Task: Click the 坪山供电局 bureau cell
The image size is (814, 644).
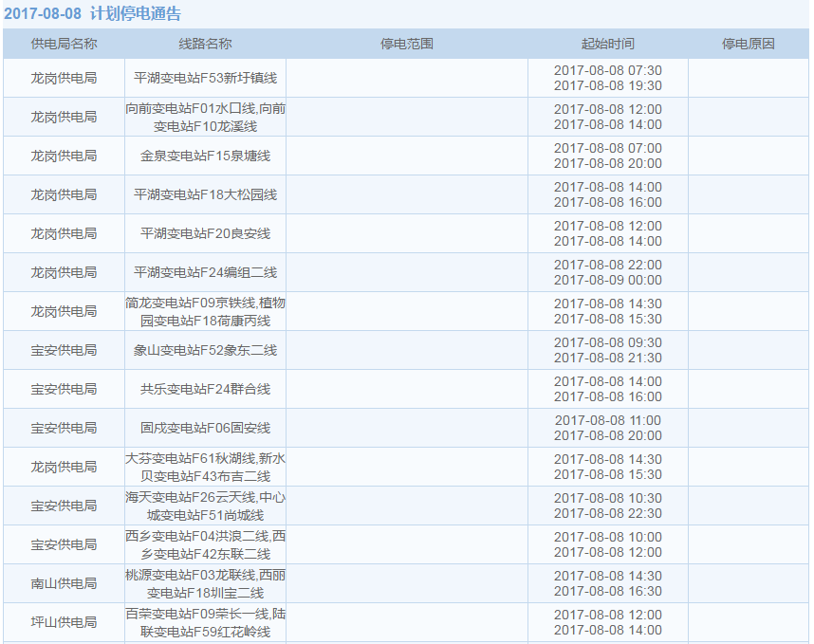Action: [64, 622]
